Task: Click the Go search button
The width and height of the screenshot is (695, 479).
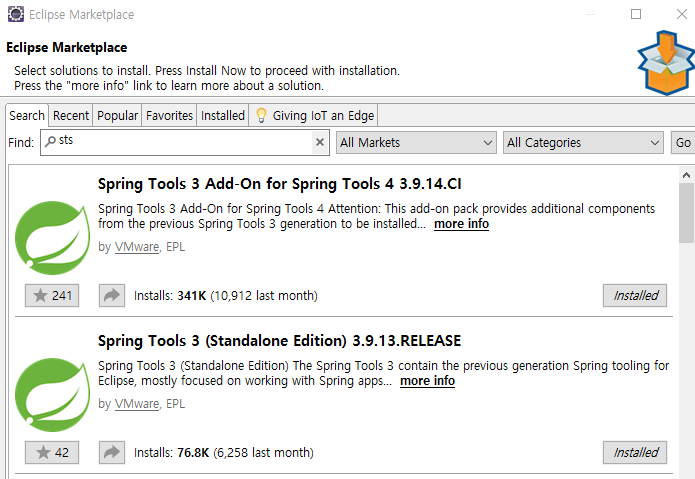Action: click(x=683, y=143)
